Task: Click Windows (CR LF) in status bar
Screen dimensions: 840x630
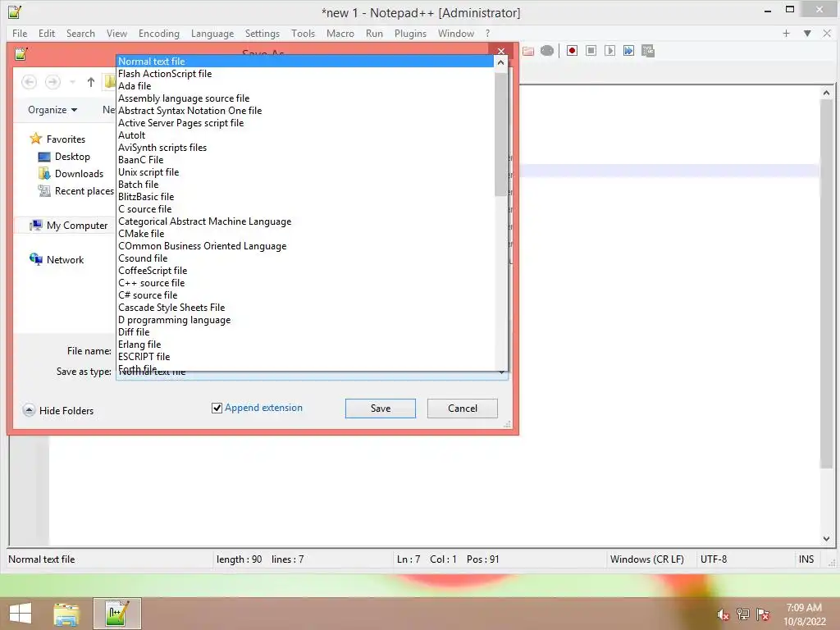Action: pos(646,559)
